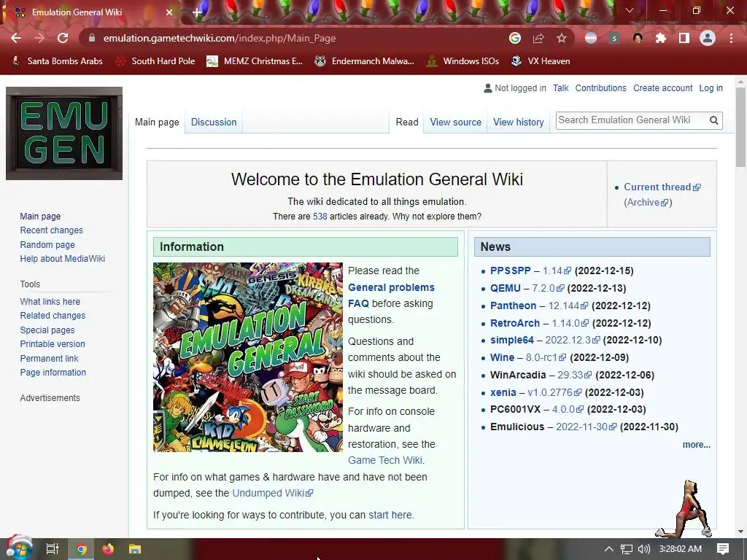The height and width of the screenshot is (560, 747).
Task: Open the 538 articles link
Action: (x=320, y=216)
